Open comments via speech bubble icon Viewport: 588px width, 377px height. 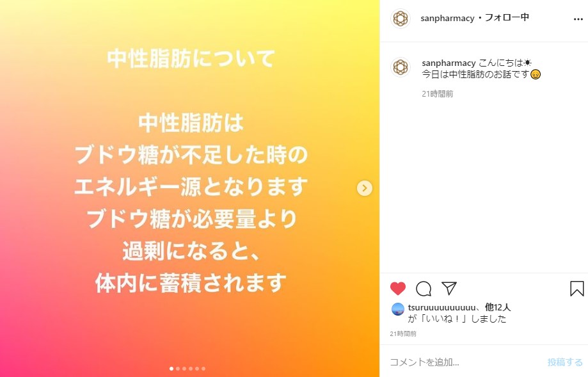point(424,289)
